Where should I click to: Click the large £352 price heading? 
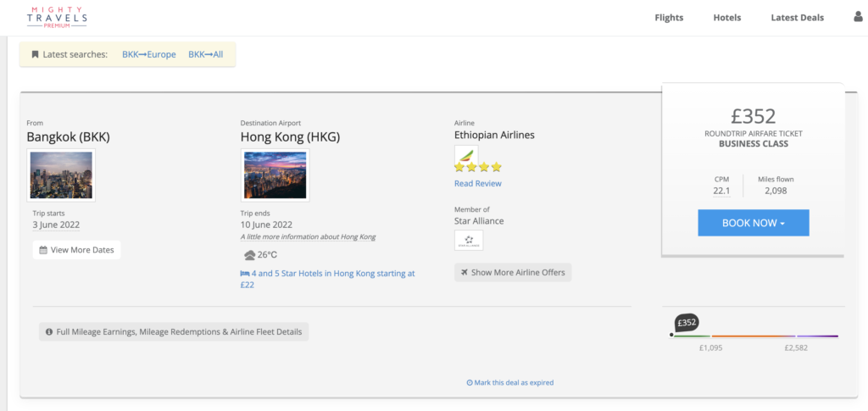point(754,116)
